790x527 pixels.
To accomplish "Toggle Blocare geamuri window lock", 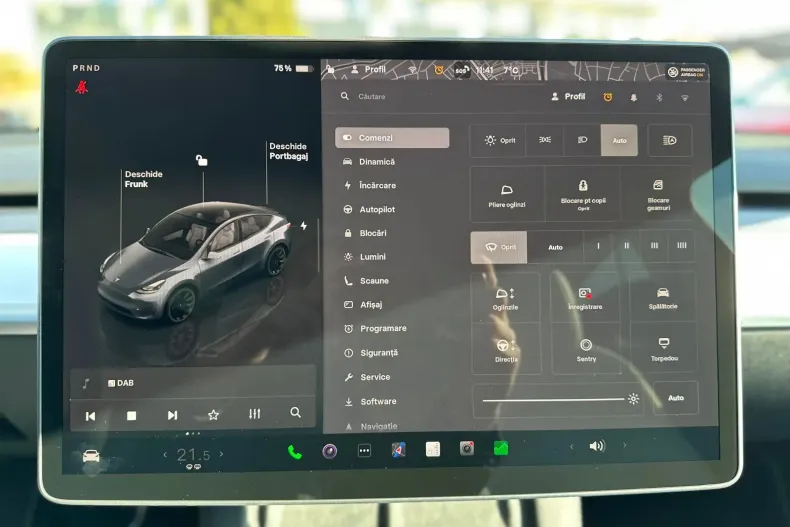I will [658, 195].
